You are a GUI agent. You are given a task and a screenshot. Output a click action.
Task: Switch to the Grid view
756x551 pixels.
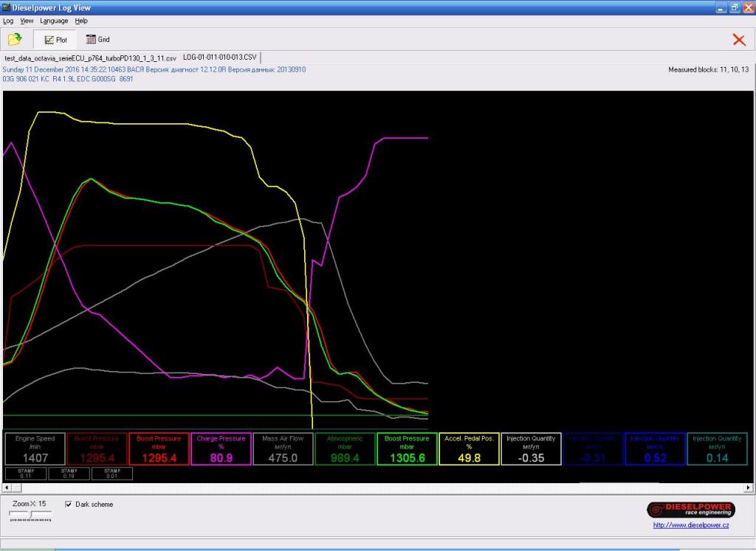click(x=97, y=40)
